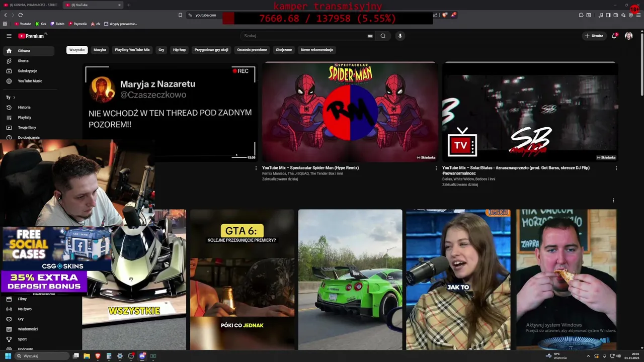Open Shorts in the sidebar
Screen dimensions: 644x362
(28, 61)
